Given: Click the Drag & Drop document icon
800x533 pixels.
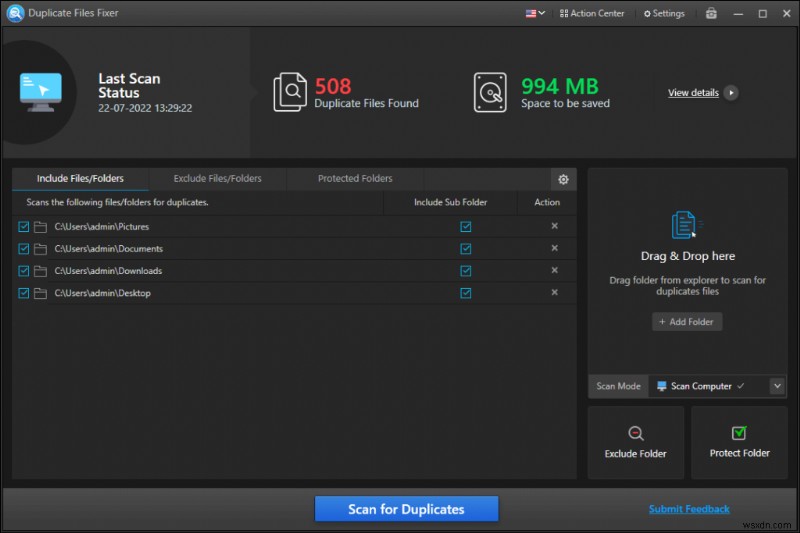Looking at the screenshot, I should coord(686,225).
